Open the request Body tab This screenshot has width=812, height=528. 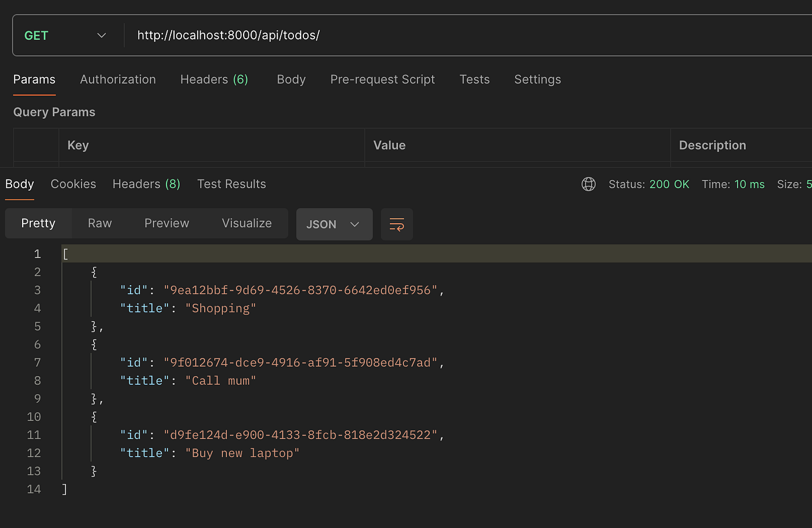pyautogui.click(x=291, y=79)
